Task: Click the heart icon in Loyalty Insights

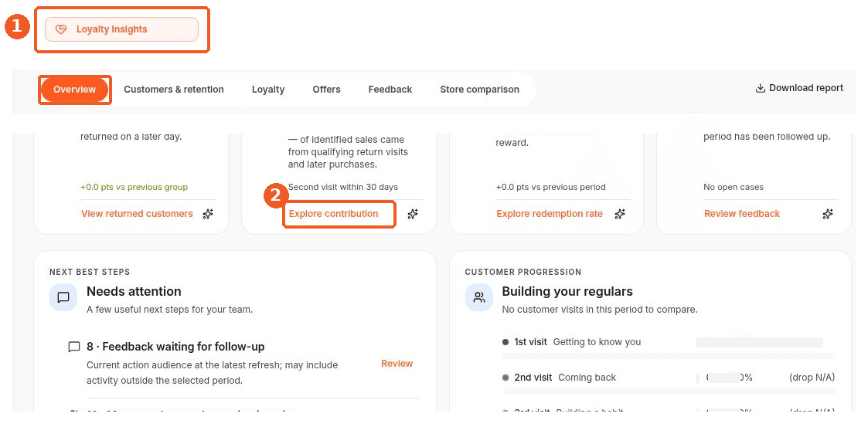Action: [61, 29]
